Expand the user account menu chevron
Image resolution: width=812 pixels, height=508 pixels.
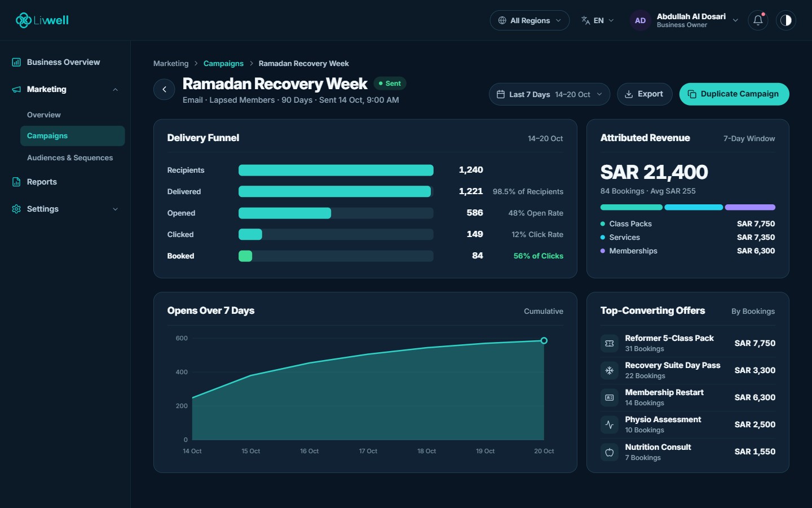735,20
